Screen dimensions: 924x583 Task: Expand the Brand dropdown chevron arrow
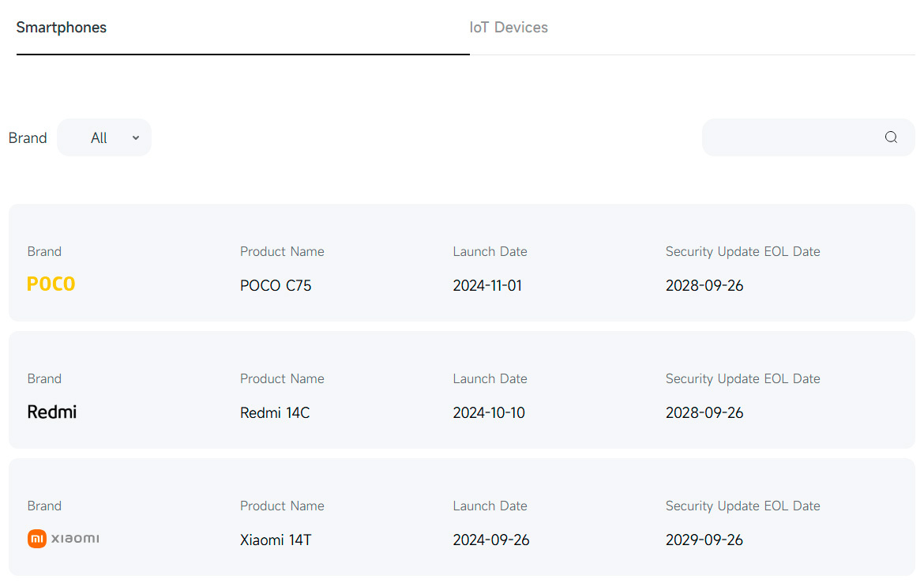136,137
